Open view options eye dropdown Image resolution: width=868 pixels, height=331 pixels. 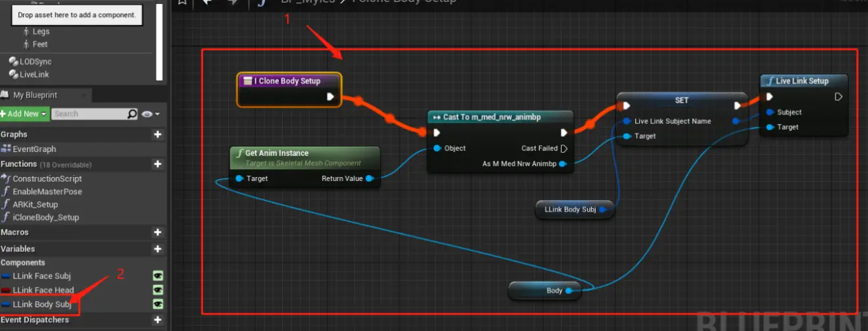[x=151, y=114]
